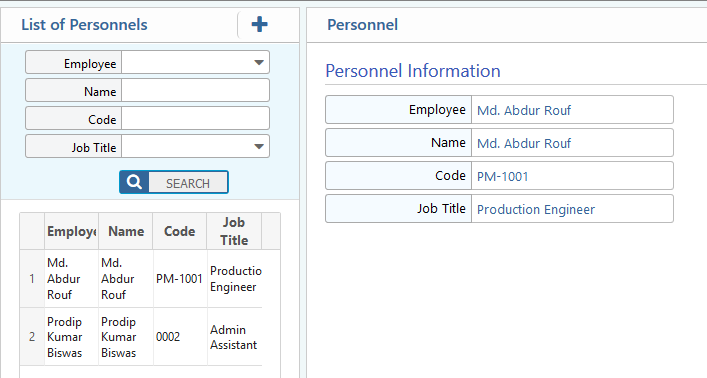Image resolution: width=707 pixels, height=378 pixels.
Task: Select row number 2 in personnel list
Action: pos(32,337)
